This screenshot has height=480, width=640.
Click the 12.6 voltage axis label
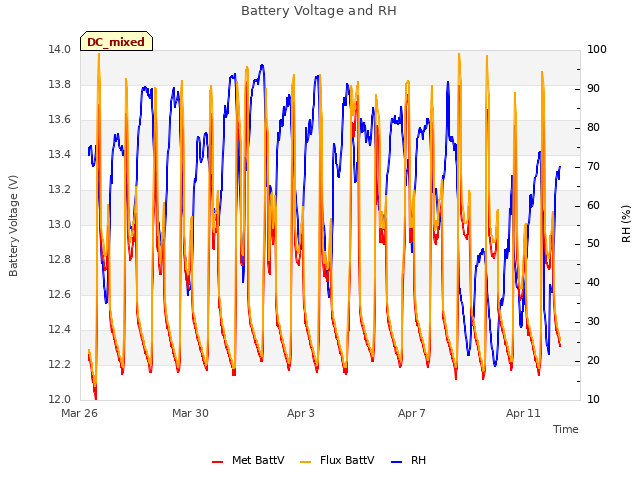(60, 295)
